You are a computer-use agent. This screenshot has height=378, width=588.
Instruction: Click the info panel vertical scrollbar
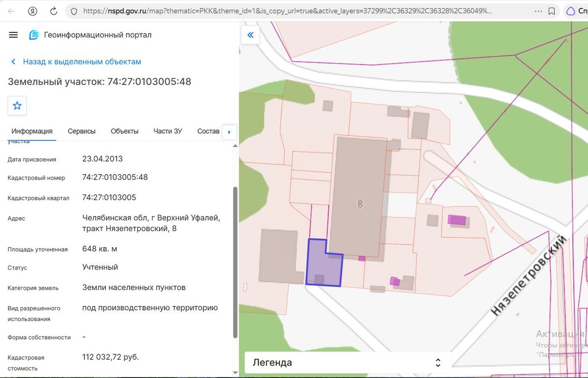tap(235, 262)
